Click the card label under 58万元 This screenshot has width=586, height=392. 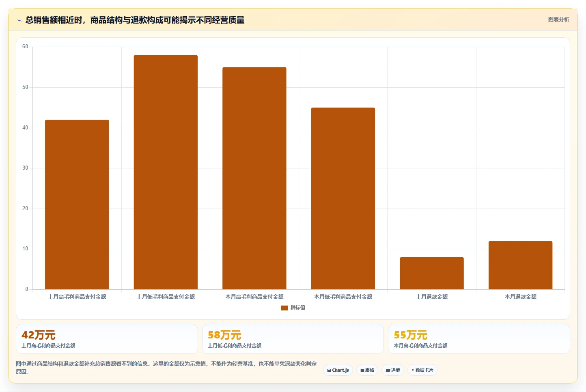point(235,346)
